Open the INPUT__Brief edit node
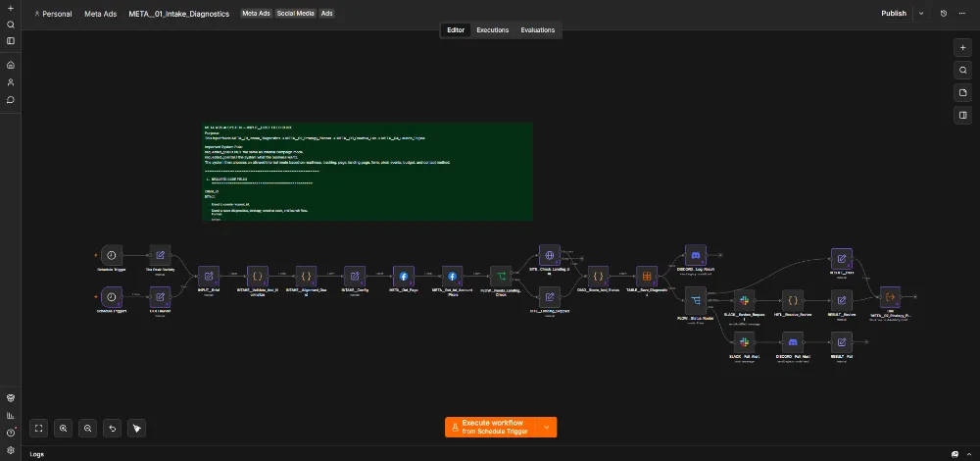Image resolution: width=980 pixels, height=461 pixels. click(209, 276)
